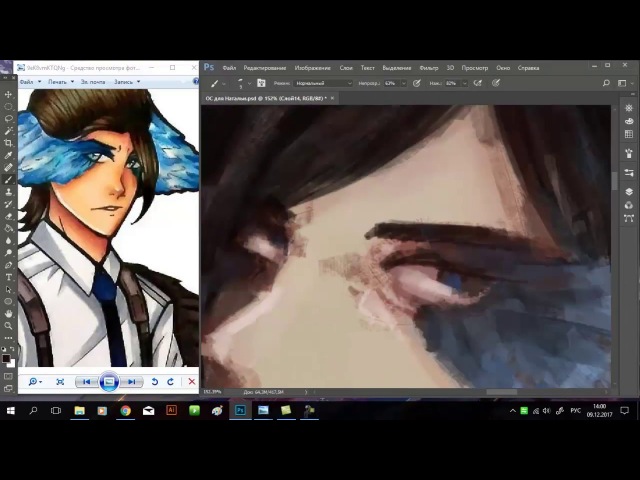
Task: Toggle the brush settings panel button
Action: (261, 83)
